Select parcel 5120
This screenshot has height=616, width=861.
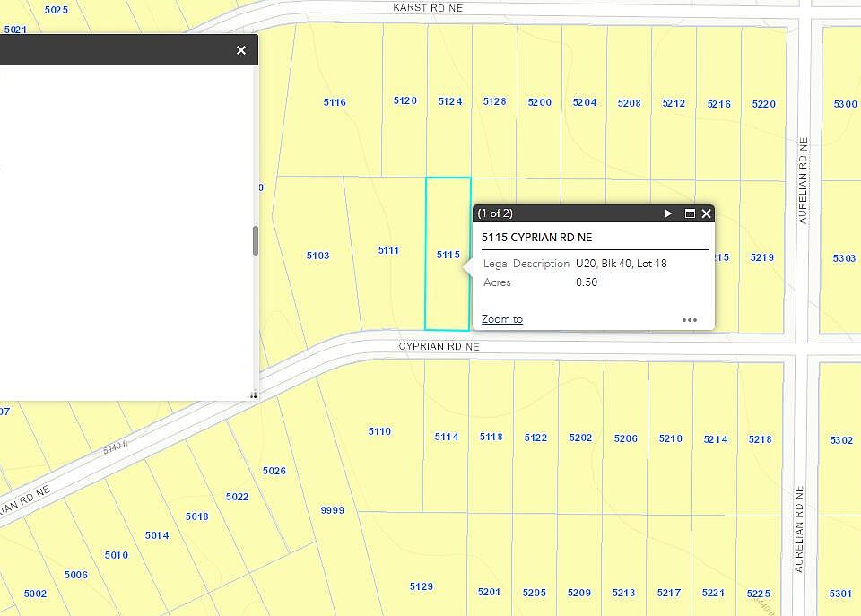click(405, 100)
